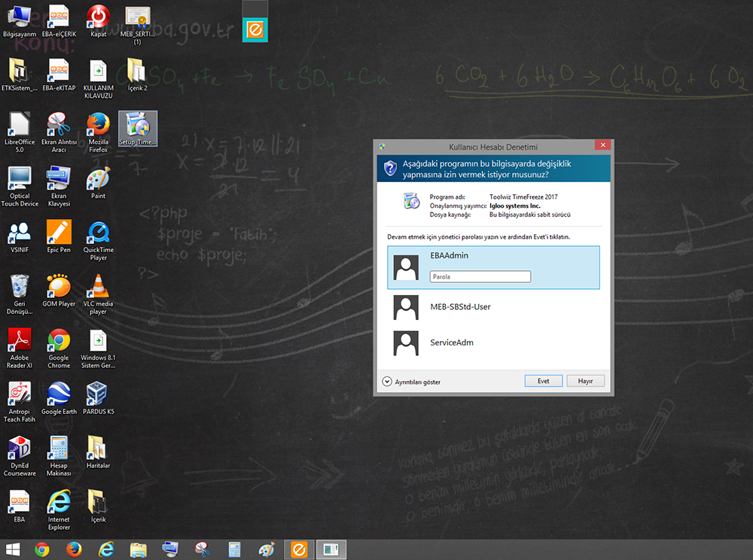Open İçerik 2 folder

point(137,75)
